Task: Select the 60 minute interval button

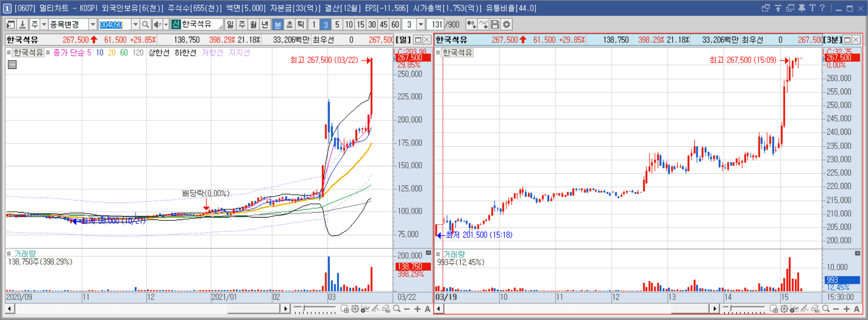Action: pyautogui.click(x=395, y=24)
